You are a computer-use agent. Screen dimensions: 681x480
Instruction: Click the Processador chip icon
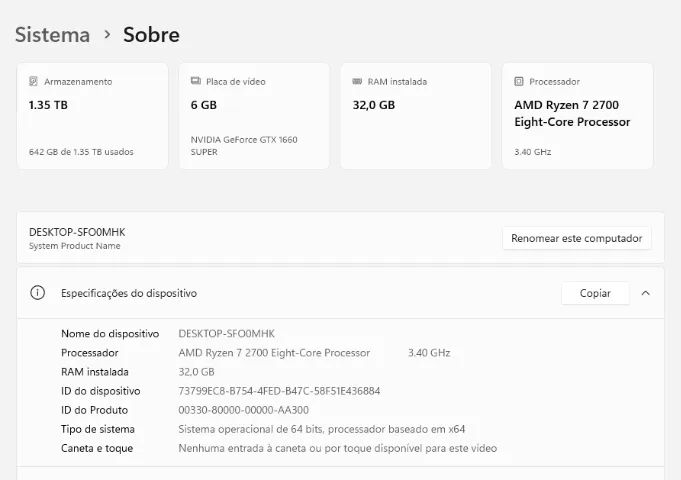click(519, 81)
